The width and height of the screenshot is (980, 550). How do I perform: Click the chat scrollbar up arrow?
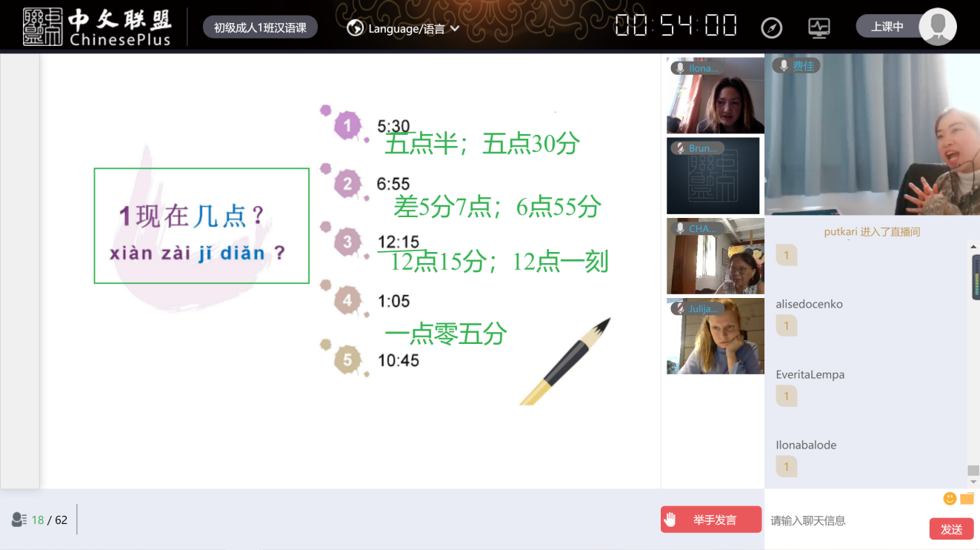tap(973, 247)
